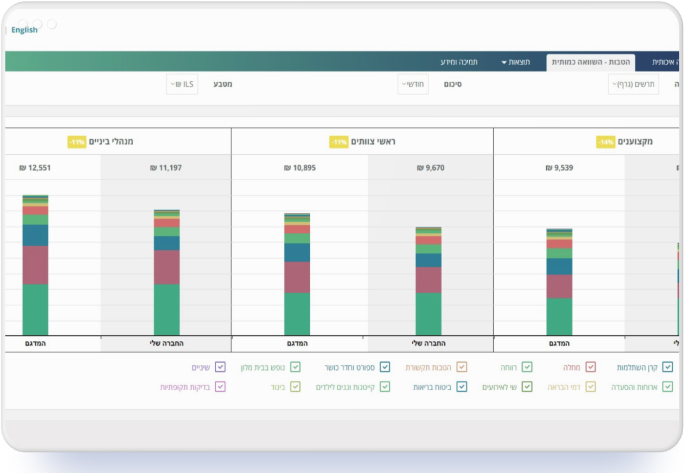Click the 9,670 ₪ החברה שלי bar

click(429, 281)
